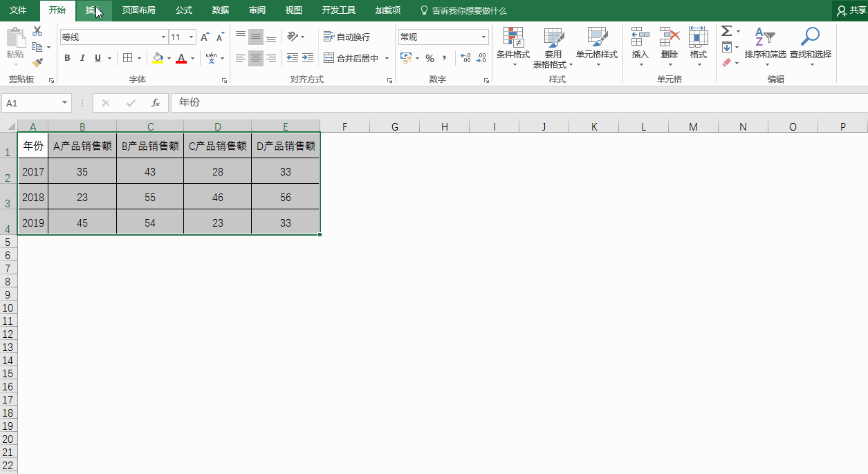Screen dimensions: 868x474
Task: Toggle Italic formatting
Action: coord(82,58)
